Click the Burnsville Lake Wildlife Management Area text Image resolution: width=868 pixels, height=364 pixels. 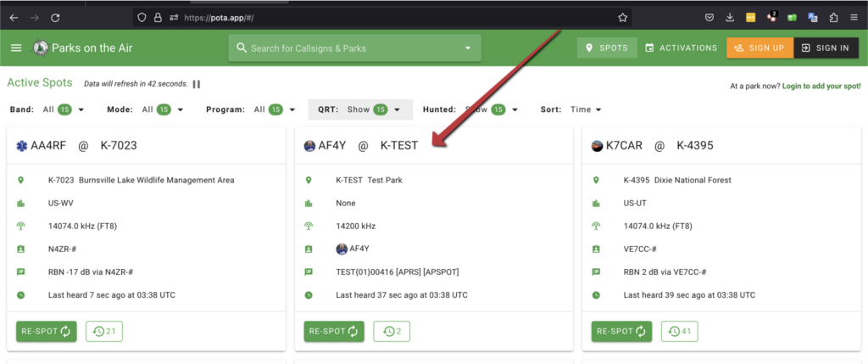tap(157, 180)
